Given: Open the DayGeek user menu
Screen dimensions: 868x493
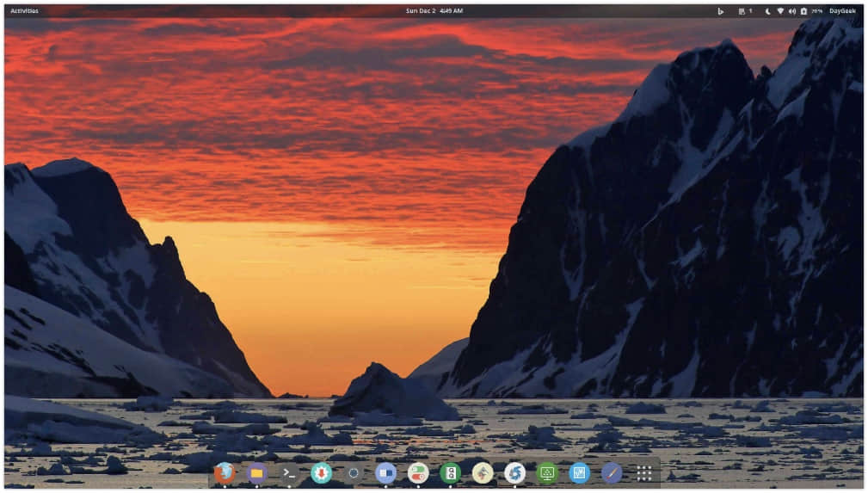Looking at the screenshot, I should click(x=842, y=11).
